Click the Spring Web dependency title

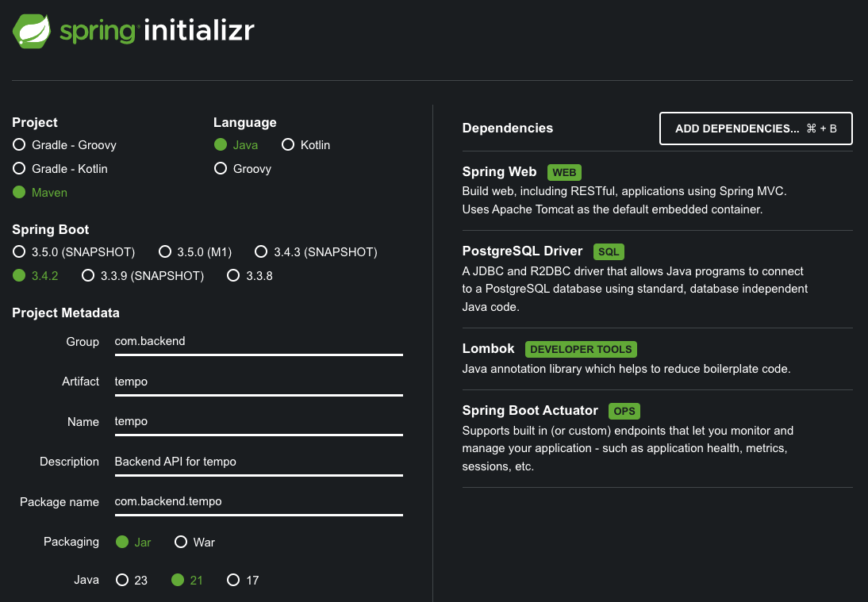(499, 172)
